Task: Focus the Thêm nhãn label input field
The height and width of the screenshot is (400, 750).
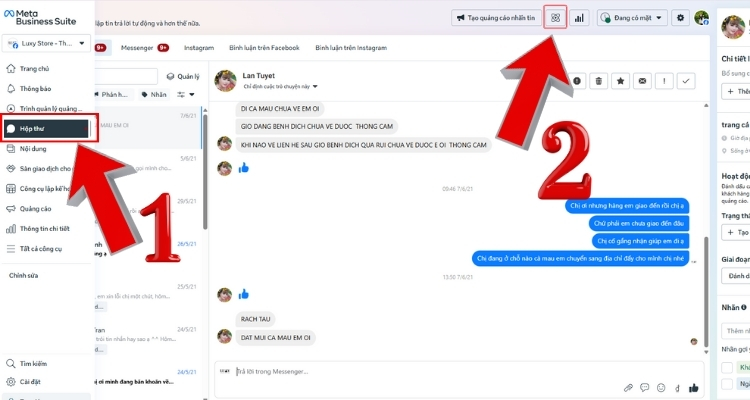Action: point(736,331)
